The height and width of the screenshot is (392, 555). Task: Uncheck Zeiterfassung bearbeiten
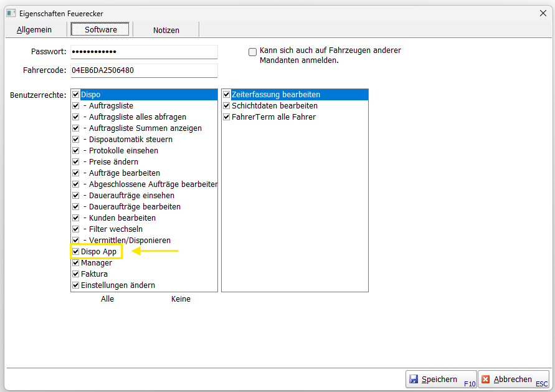(x=227, y=95)
